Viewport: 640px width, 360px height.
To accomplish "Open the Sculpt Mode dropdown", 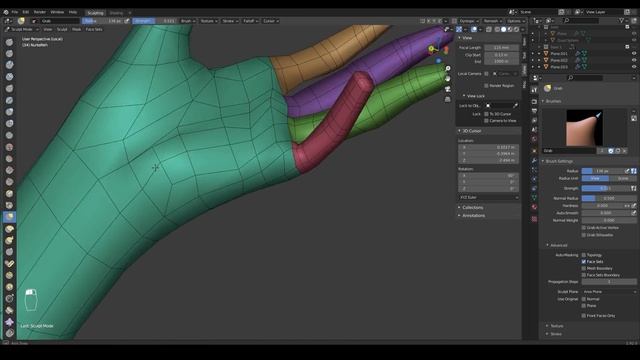I will click(x=22, y=29).
